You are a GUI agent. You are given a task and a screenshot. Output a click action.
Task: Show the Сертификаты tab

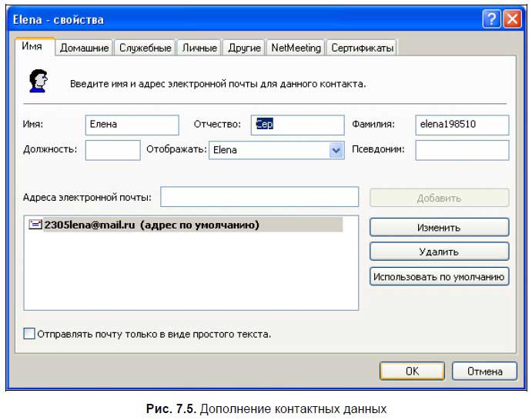click(362, 48)
